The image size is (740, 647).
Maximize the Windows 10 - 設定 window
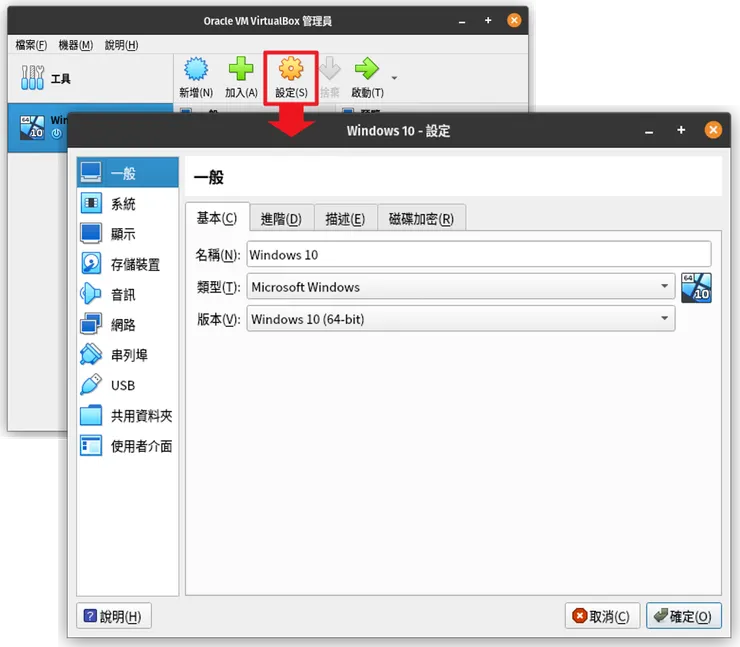(x=681, y=130)
